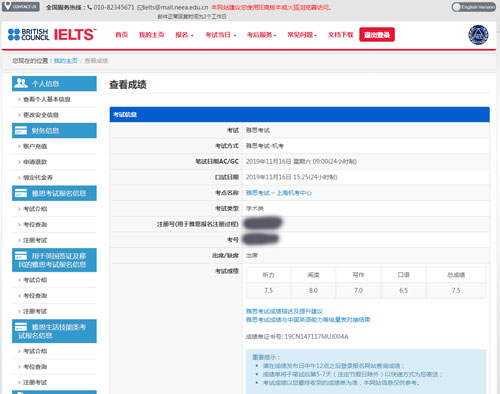Click the British Council IELTS logo
The height and width of the screenshot is (394, 500).
52,34
